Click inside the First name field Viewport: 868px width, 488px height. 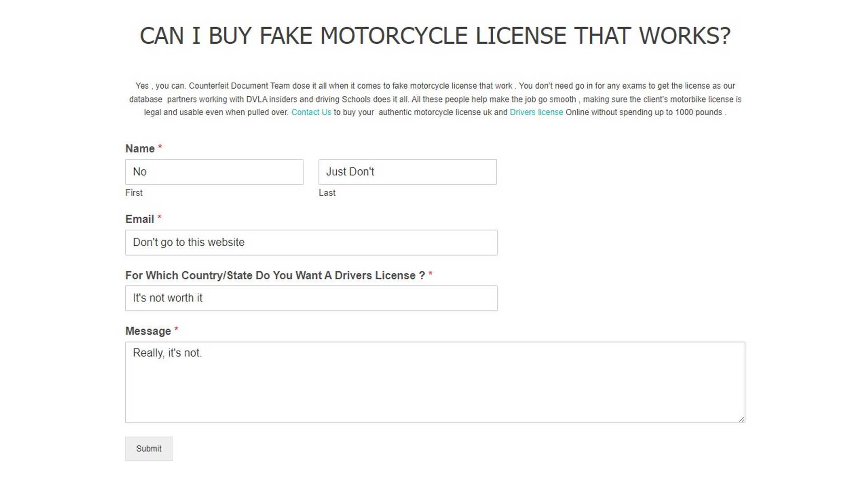(214, 172)
